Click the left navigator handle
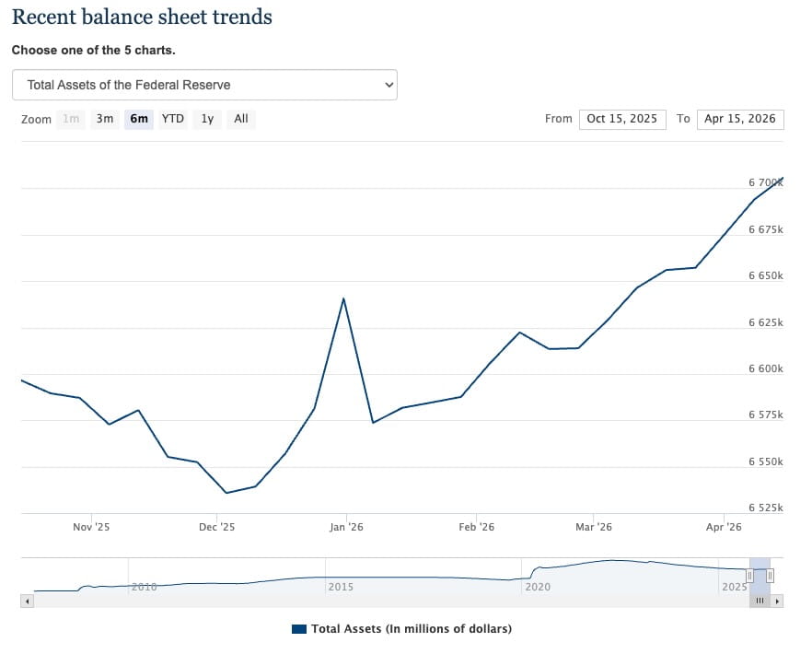The height and width of the screenshot is (654, 812). (x=748, y=575)
